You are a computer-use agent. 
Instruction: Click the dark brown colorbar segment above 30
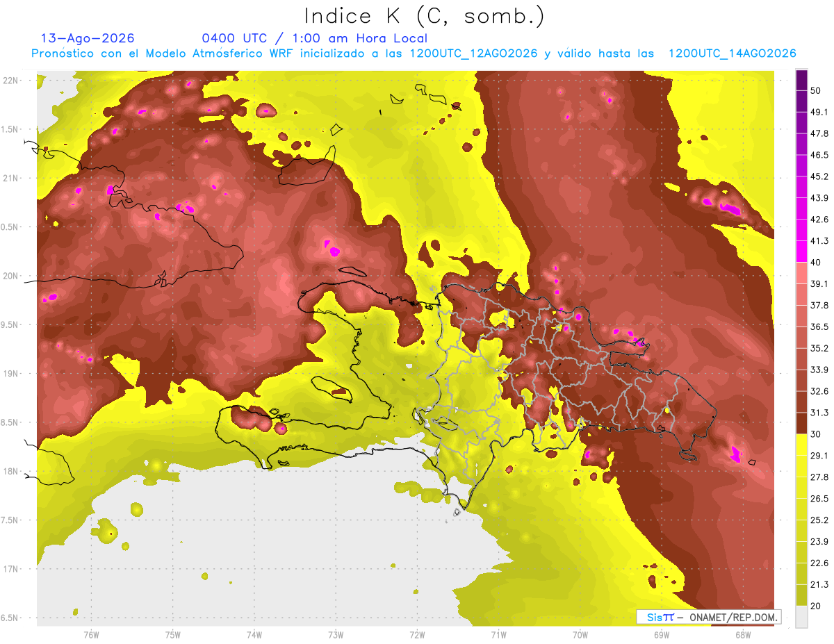coord(801,423)
